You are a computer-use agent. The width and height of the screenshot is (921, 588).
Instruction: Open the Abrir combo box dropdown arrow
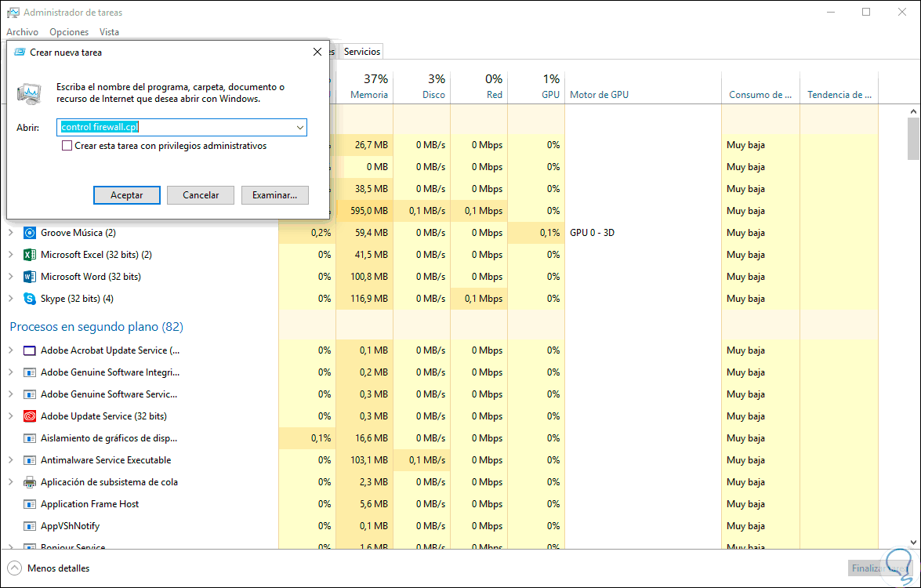click(x=300, y=127)
